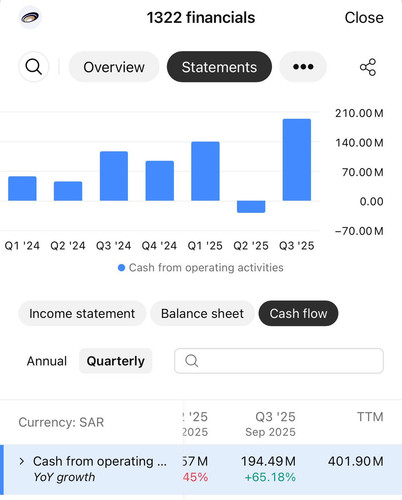The image size is (402, 500).
Task: Open the Income statement view
Action: (x=82, y=313)
